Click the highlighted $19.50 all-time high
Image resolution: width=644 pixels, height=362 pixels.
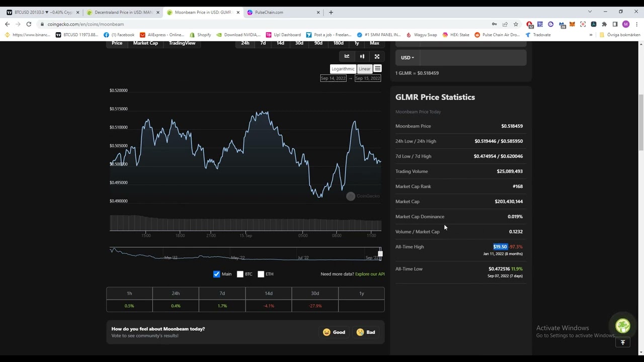tap(500, 247)
